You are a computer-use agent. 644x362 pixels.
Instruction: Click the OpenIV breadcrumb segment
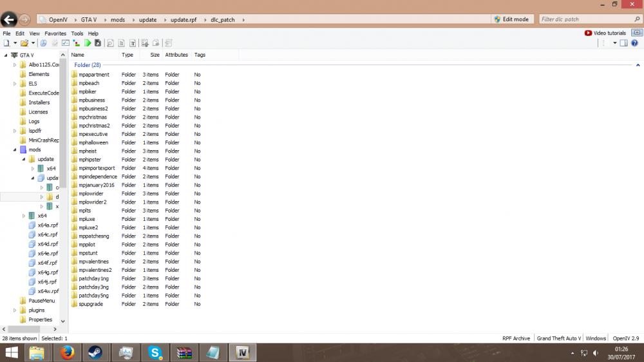click(x=58, y=19)
